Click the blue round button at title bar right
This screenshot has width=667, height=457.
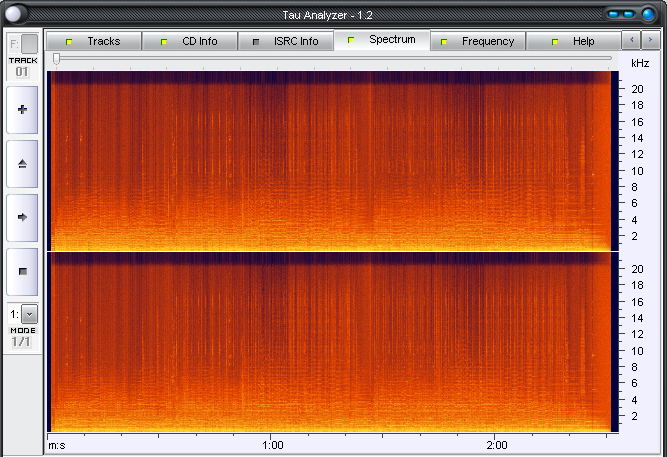coord(648,14)
